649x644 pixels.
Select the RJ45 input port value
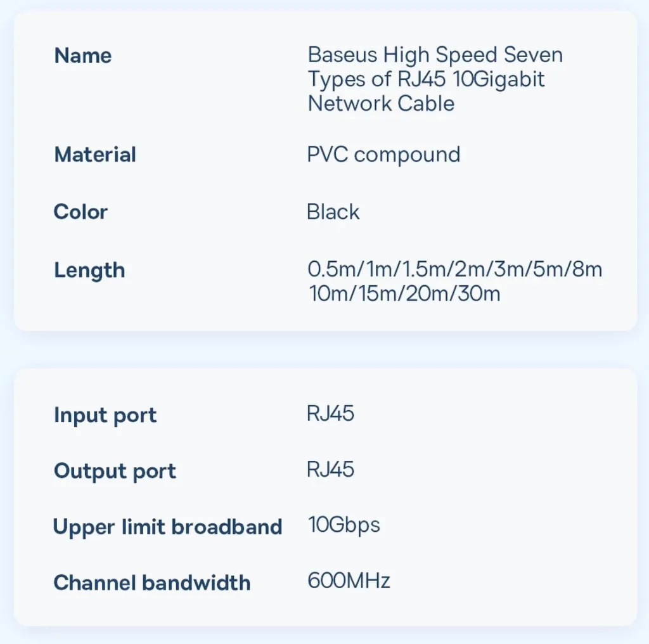point(330,413)
